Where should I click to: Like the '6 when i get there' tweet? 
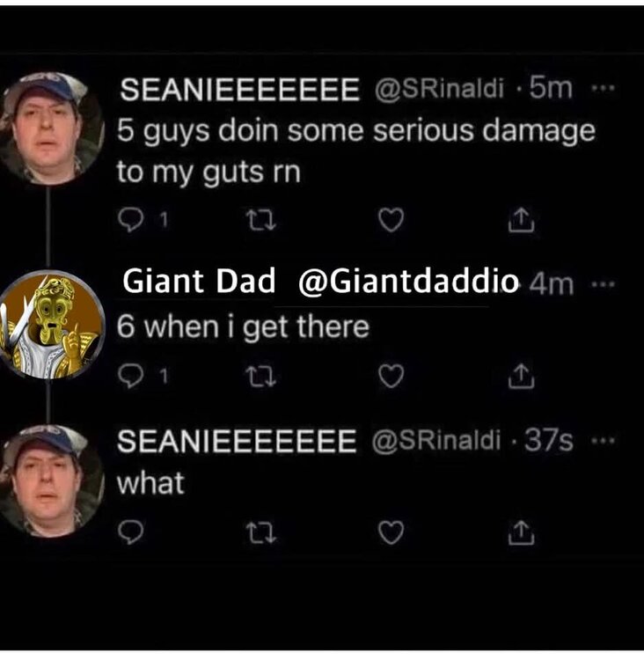click(x=391, y=378)
